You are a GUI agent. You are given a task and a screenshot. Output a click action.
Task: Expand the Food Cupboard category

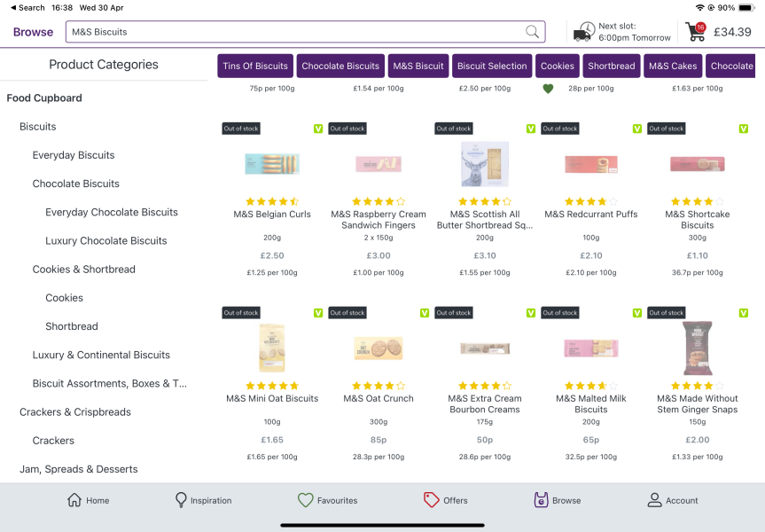coord(44,98)
